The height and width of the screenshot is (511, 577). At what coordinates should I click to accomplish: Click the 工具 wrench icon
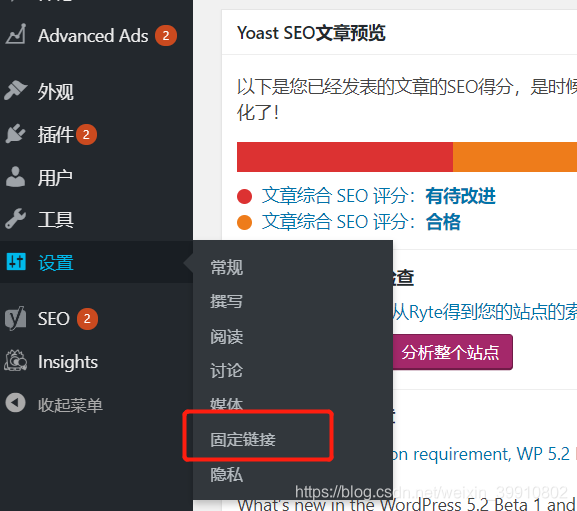tap(16, 219)
